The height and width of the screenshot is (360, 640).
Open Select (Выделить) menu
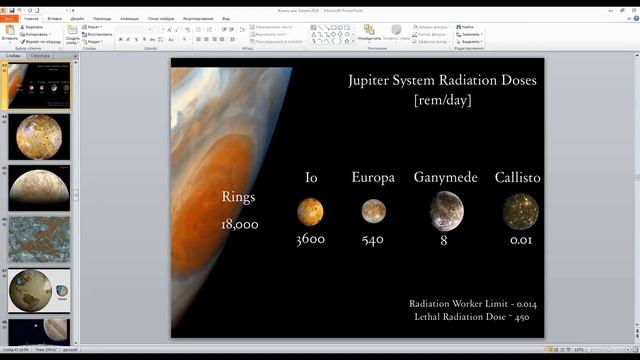pos(469,42)
